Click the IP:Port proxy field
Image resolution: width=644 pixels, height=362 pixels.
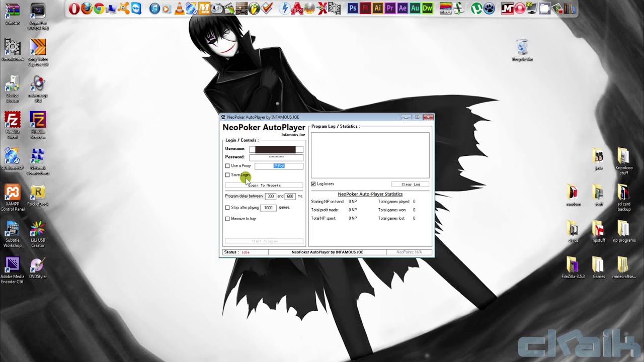point(279,166)
